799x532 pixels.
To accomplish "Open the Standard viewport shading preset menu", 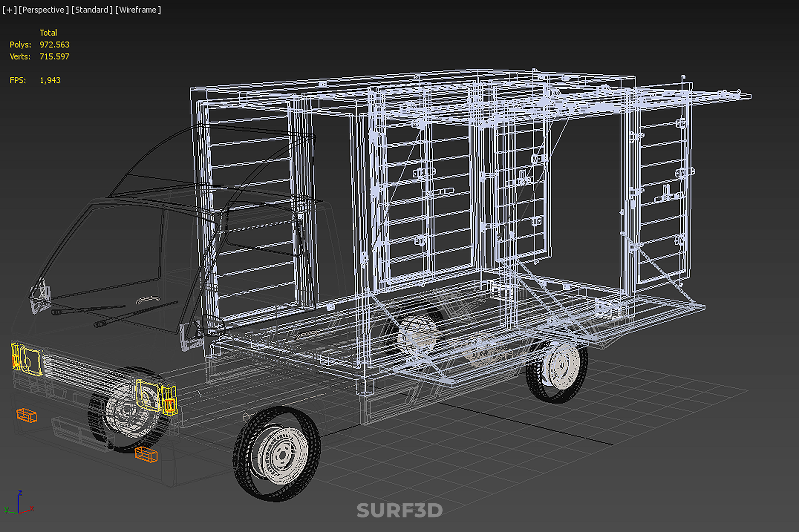I will coord(92,10).
